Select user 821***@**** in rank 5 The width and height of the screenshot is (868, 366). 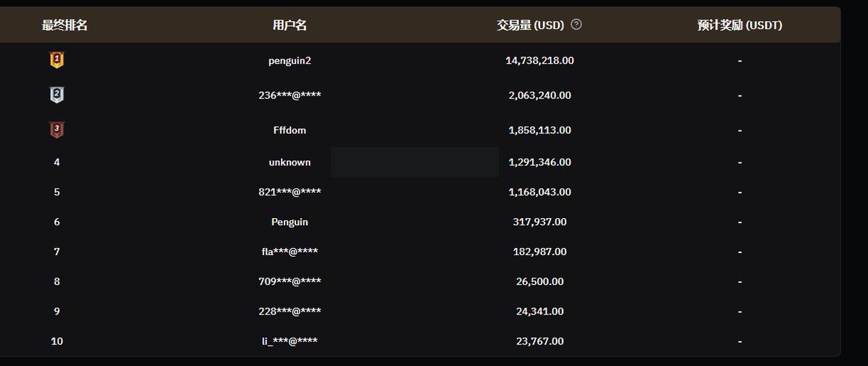(x=290, y=192)
